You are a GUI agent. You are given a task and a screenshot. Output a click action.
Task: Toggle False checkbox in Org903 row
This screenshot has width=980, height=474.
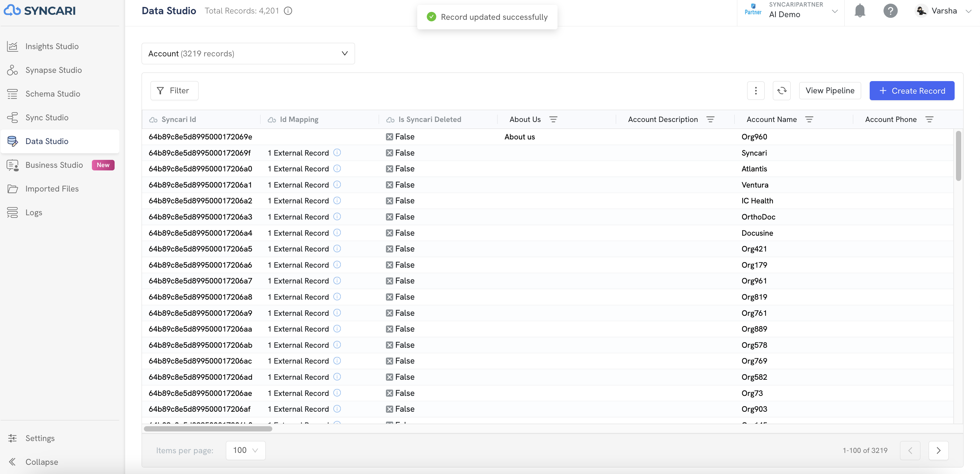pyautogui.click(x=389, y=409)
